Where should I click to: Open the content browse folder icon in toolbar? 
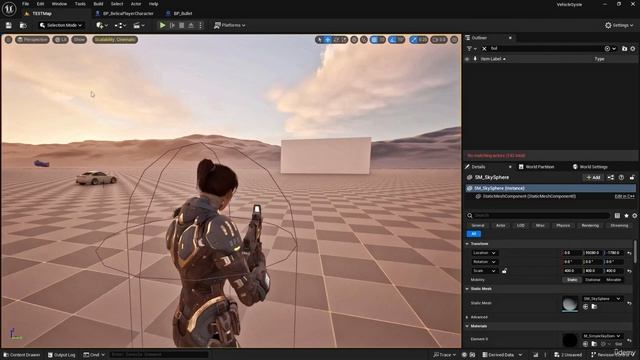23,25
